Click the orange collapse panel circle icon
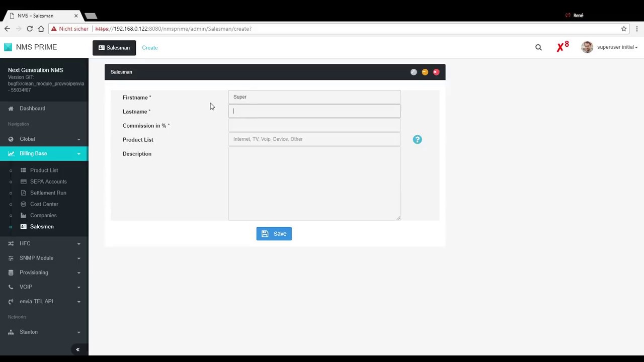The width and height of the screenshot is (644, 362). [x=425, y=72]
